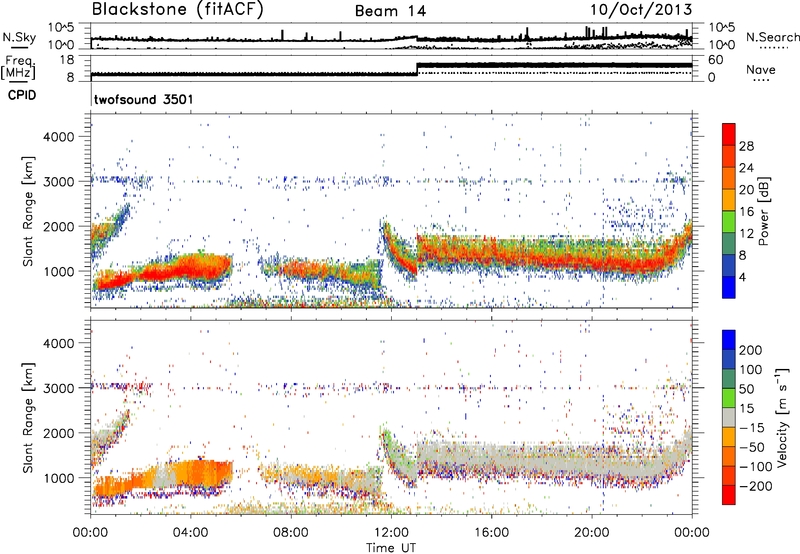Viewport: 800px width, 554px height.
Task: Click the 24 value on power colorbar
Action: (746, 168)
